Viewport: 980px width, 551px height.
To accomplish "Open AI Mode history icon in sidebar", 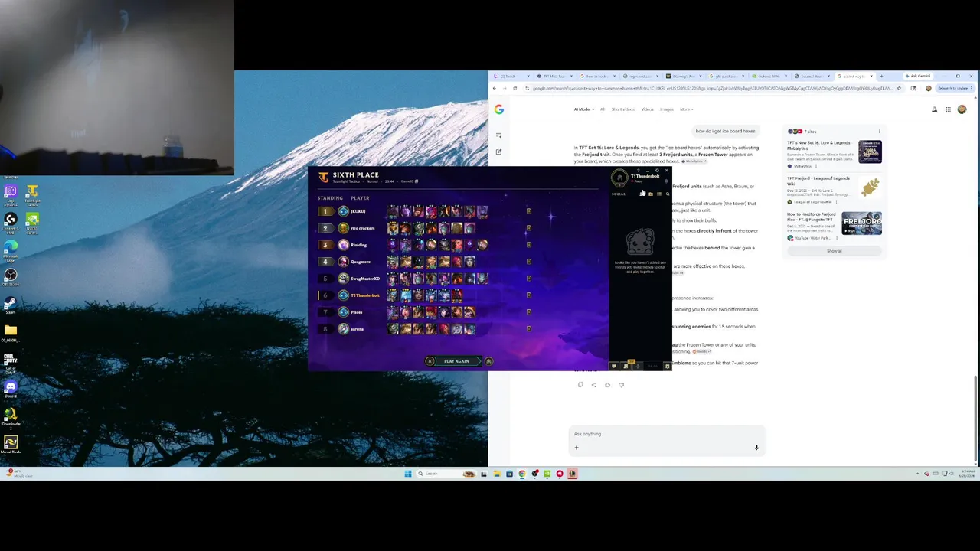I will pos(498,135).
